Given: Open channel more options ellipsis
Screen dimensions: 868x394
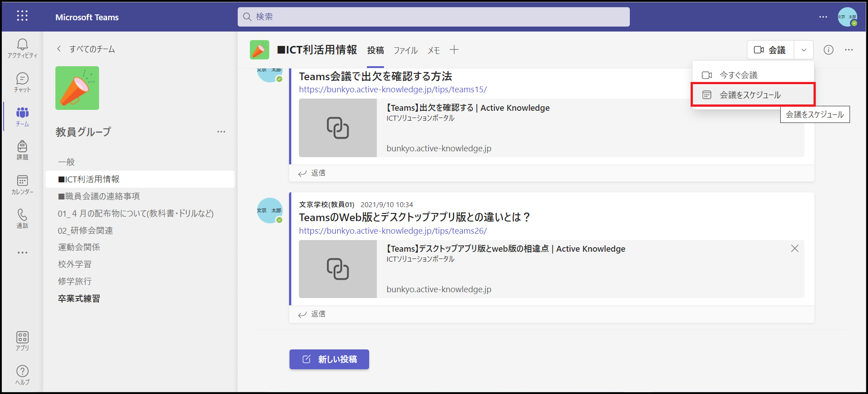Looking at the screenshot, I should [x=849, y=50].
